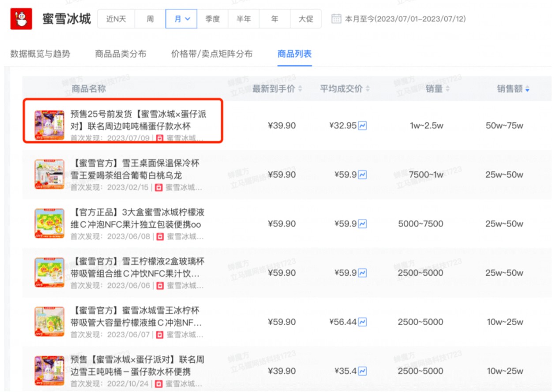Click the sort arrows next to 销量
The width and height of the screenshot is (560, 392).
click(x=447, y=89)
